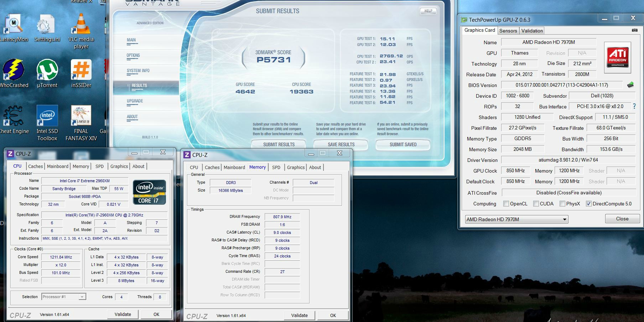Click the ATI Radeon logo in GPU-Z
The width and height of the screenshot is (644, 322).
click(618, 57)
